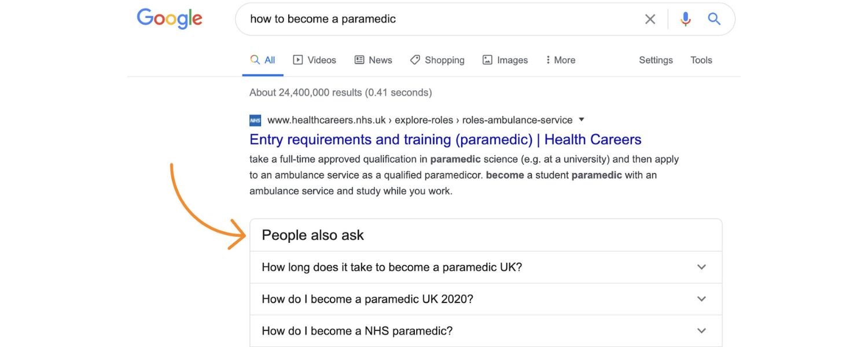
Task: Clear the search query with the X icon
Action: tap(650, 19)
